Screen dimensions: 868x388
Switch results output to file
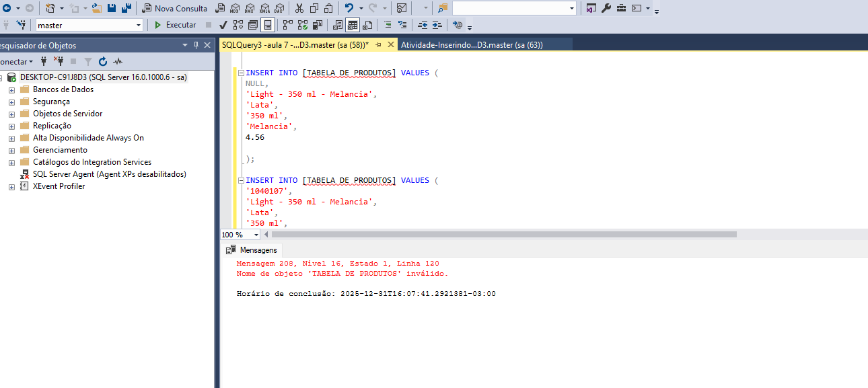pyautogui.click(x=367, y=25)
